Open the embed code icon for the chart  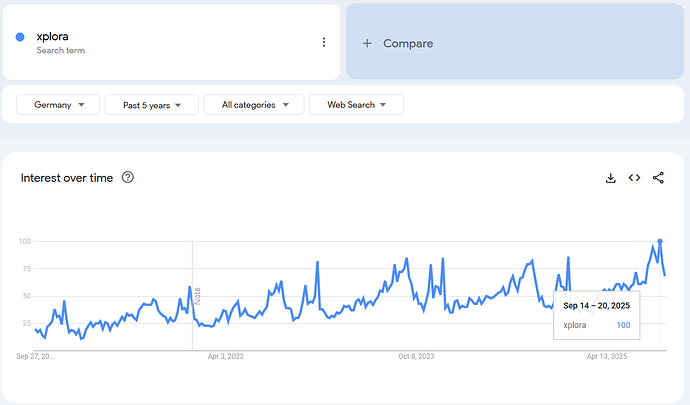pos(634,178)
